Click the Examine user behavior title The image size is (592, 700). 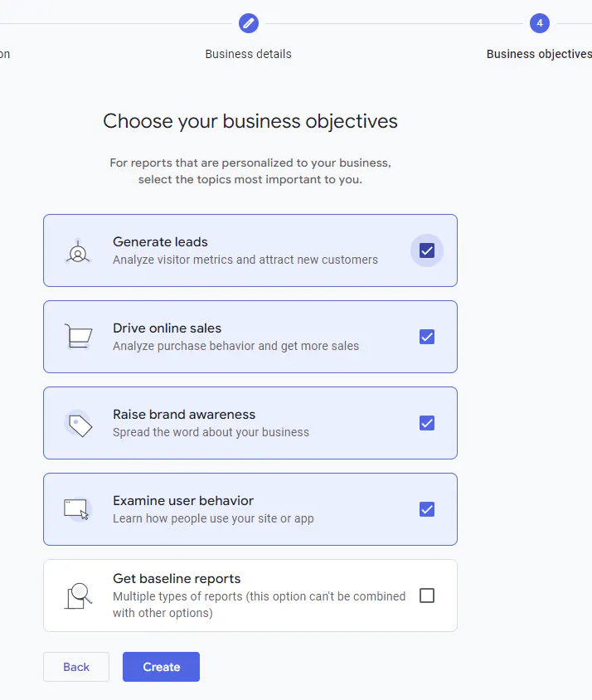click(x=183, y=501)
